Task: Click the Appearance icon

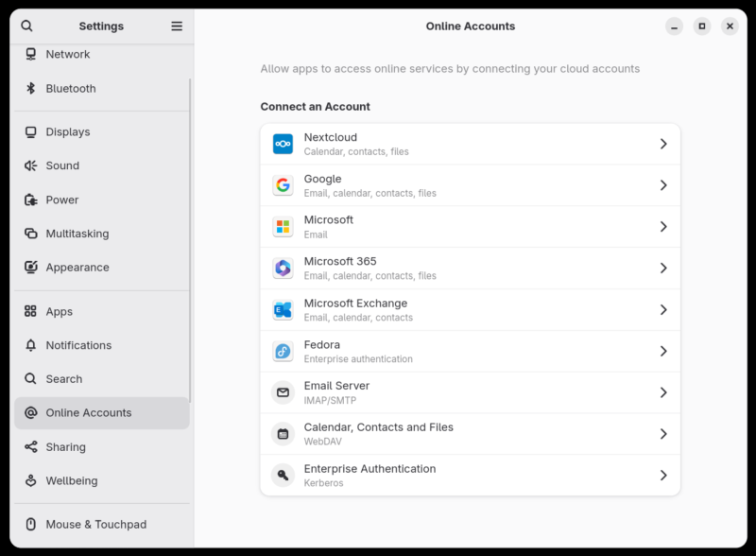Action: tap(31, 267)
